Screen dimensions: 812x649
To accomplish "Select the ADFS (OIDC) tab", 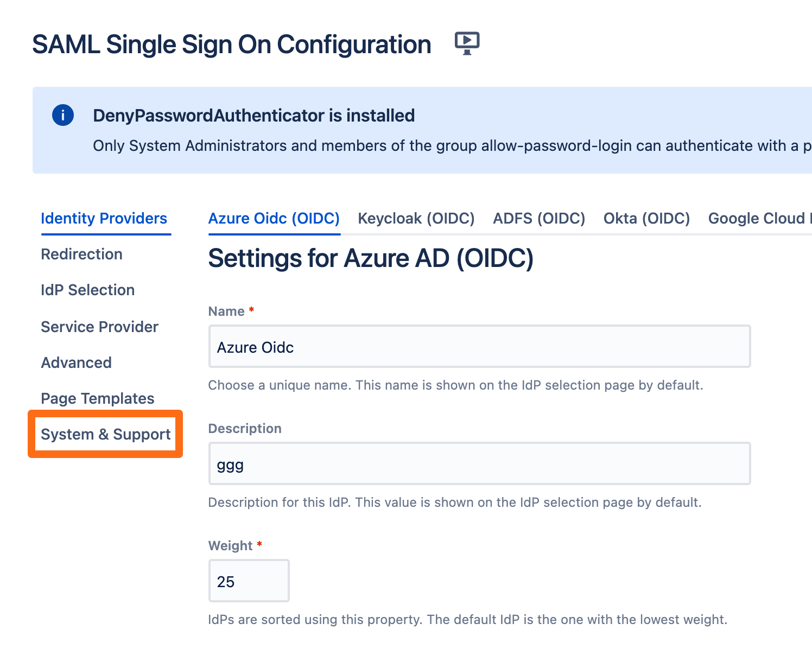I will (538, 218).
